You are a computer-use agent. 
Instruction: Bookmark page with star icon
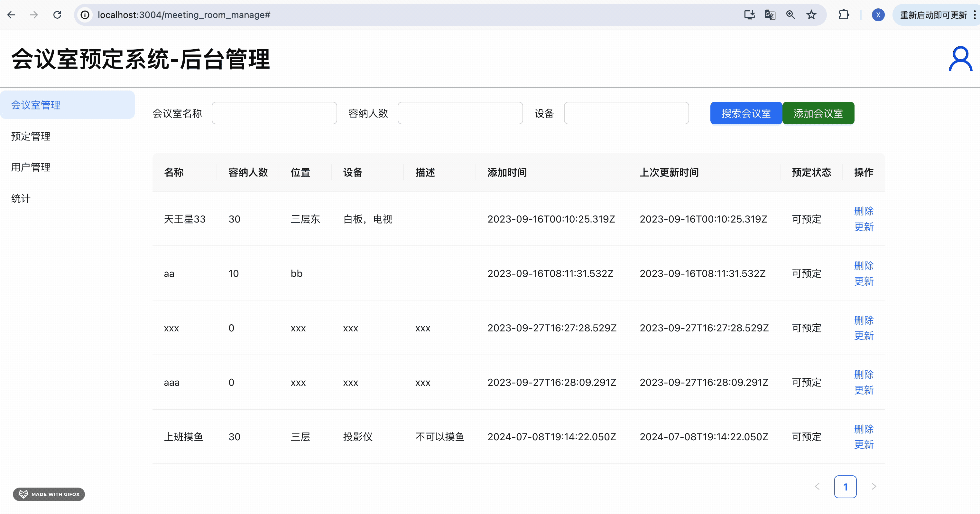811,15
